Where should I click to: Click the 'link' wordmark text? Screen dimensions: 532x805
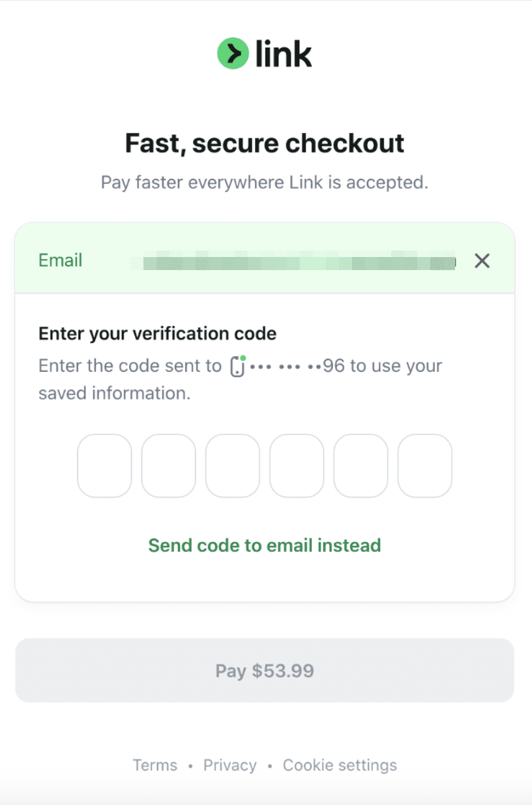(284, 53)
